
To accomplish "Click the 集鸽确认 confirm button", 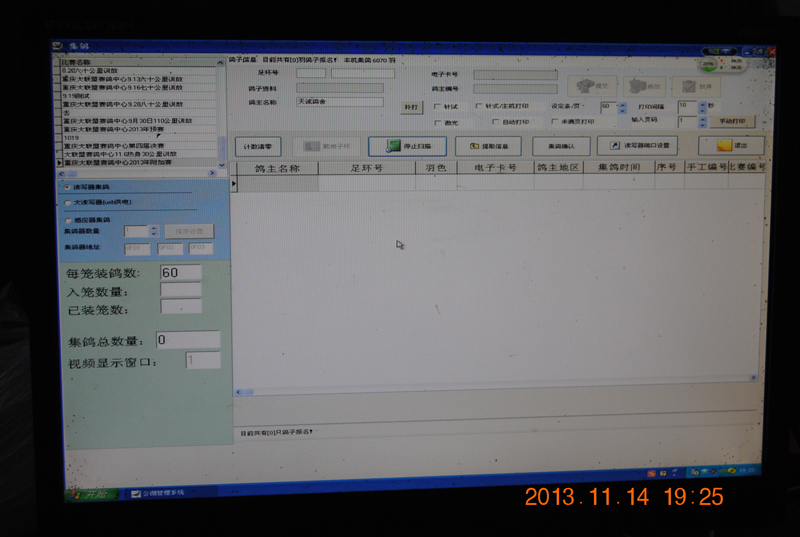I will (x=560, y=146).
